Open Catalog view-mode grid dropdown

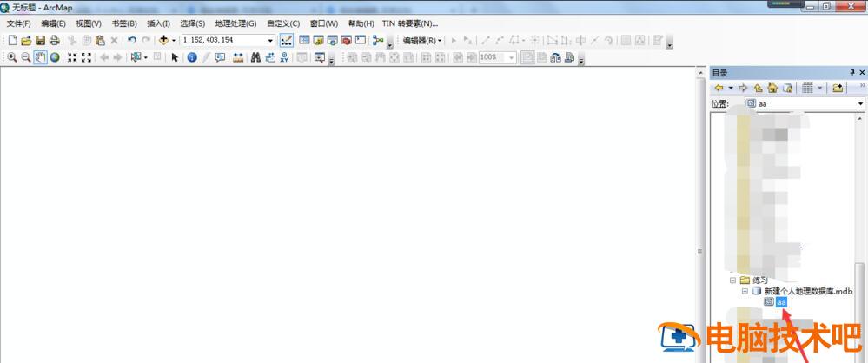coord(820,88)
